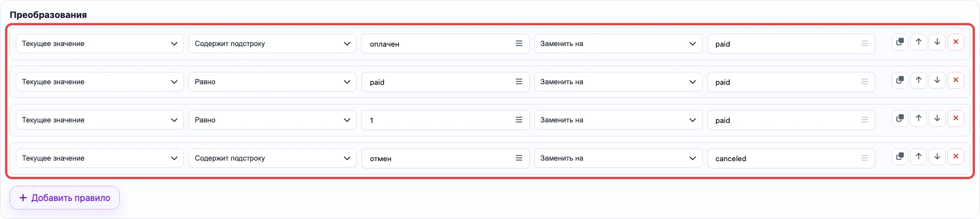Duplicate the 'Равно paid' rule
This screenshot has height=219, width=980.
pyautogui.click(x=900, y=80)
